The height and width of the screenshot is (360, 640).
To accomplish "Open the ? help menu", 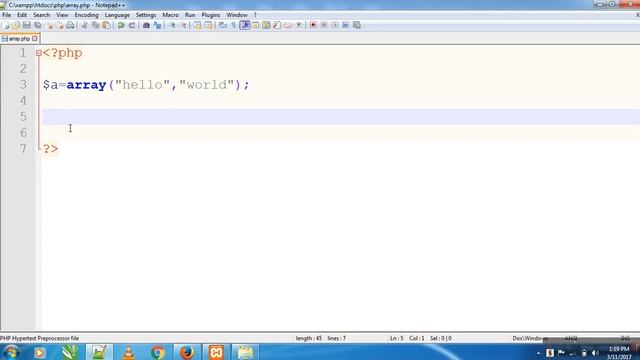I will click(x=255, y=15).
